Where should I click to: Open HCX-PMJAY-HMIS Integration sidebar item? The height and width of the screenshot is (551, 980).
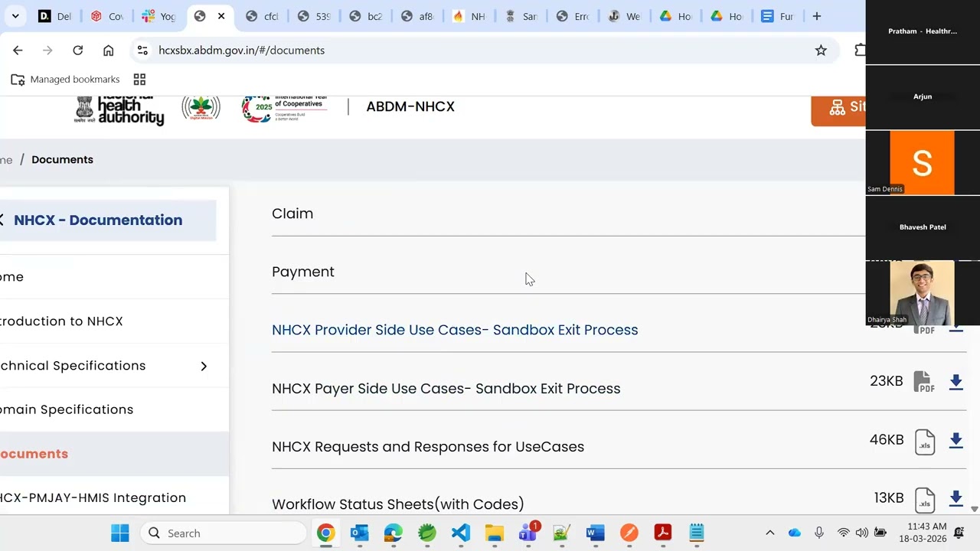[93, 498]
